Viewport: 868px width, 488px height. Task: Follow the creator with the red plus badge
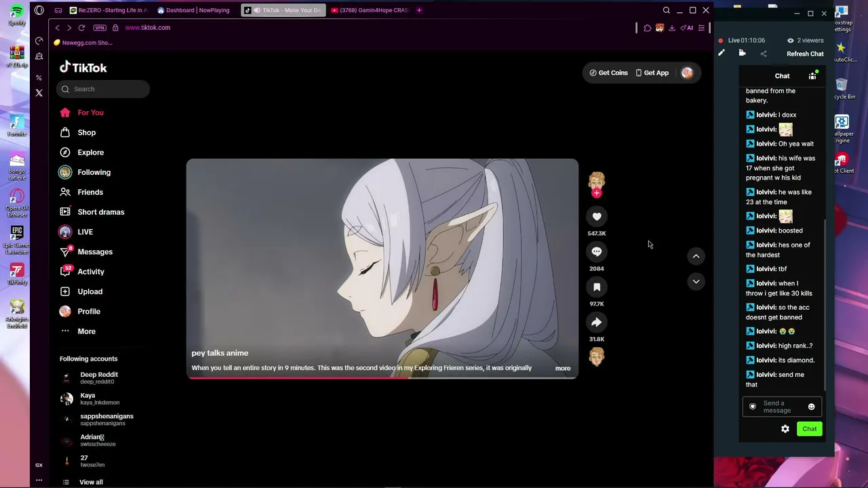(x=597, y=193)
